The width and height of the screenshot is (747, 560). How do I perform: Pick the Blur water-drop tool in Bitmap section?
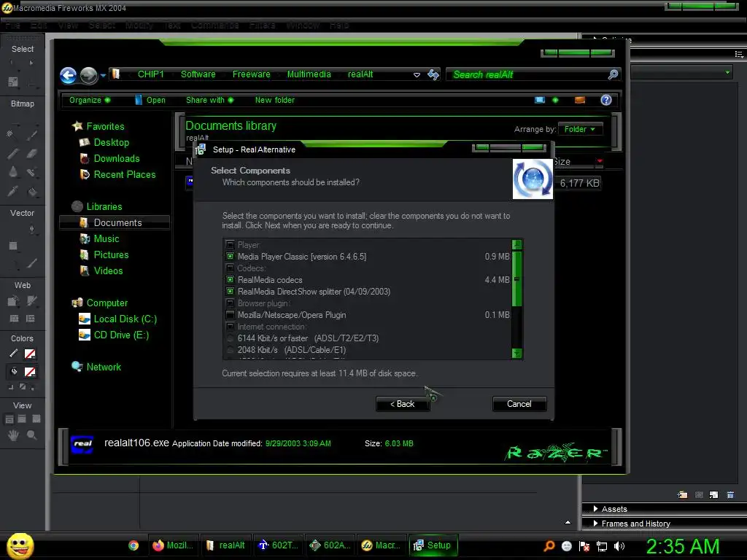13,172
